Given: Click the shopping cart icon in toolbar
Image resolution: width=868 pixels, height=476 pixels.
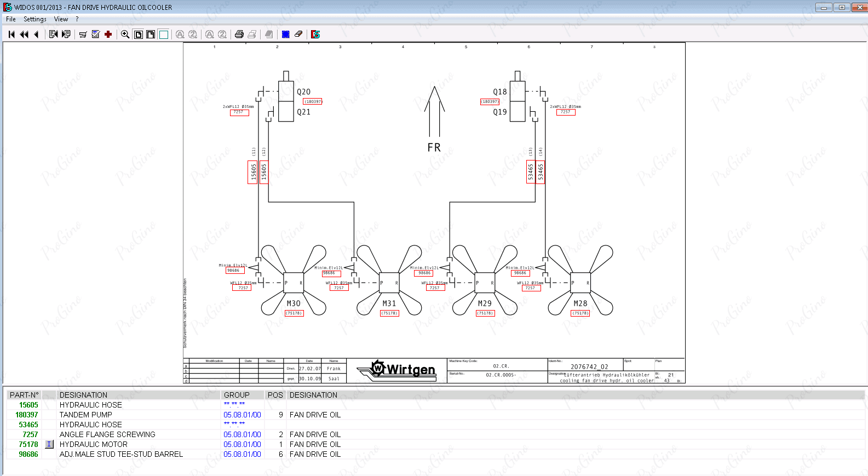Looking at the screenshot, I should (83, 35).
